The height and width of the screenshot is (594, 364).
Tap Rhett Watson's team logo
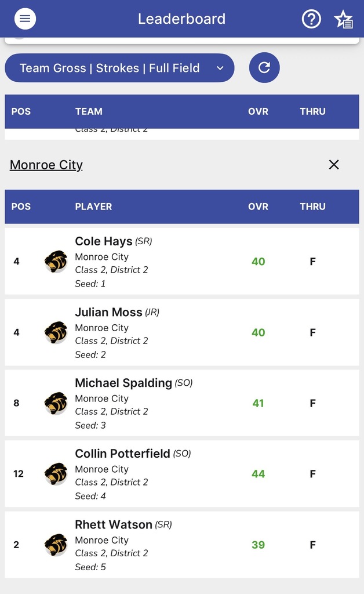[x=56, y=545]
